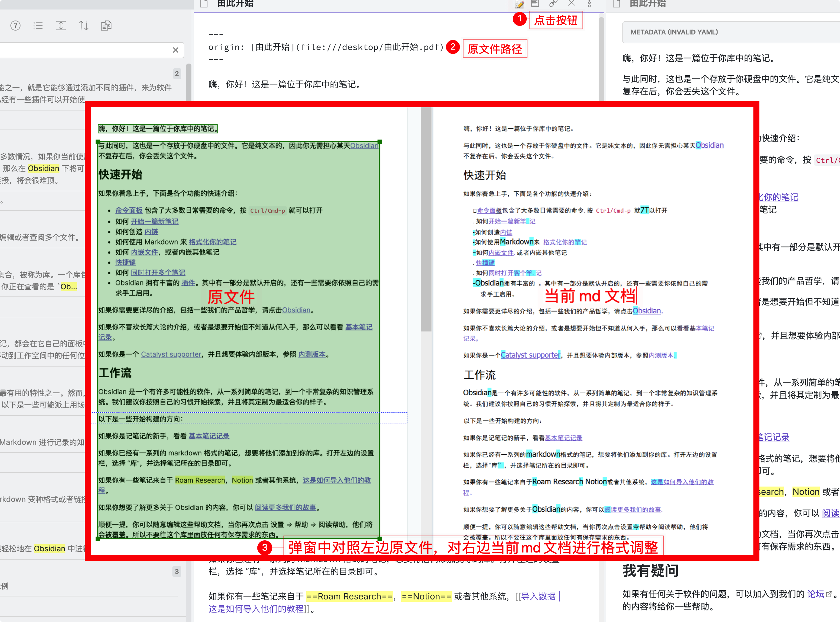Toggle show more context icon
The height and width of the screenshot is (622, 840).
[61, 26]
